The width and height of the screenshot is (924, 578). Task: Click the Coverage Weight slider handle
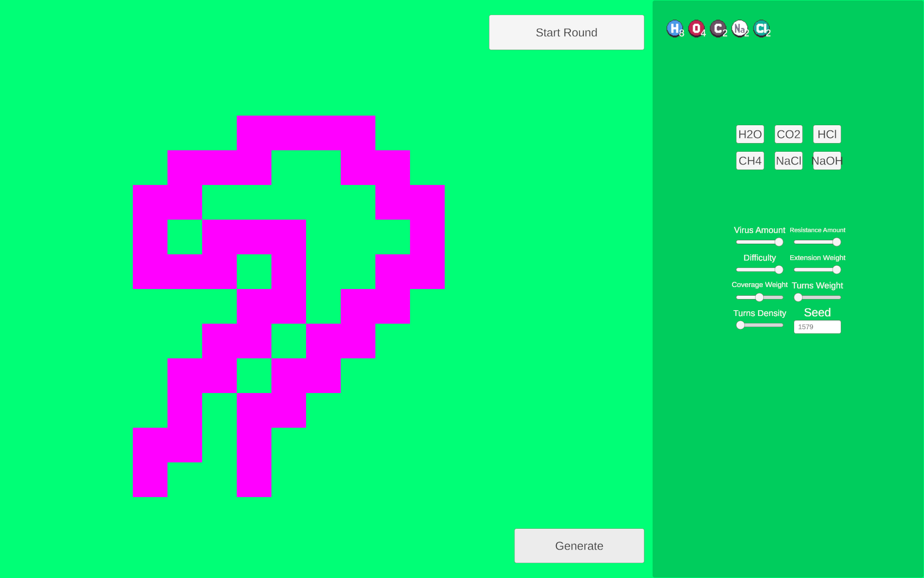point(759,298)
